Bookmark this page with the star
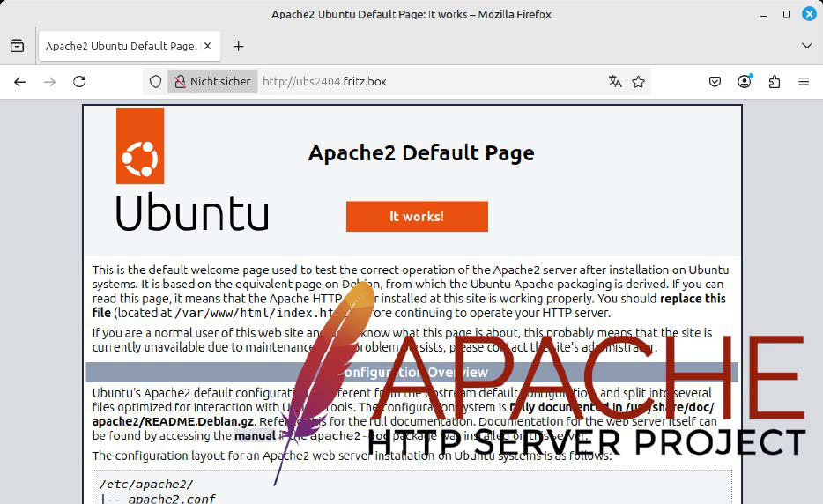The width and height of the screenshot is (823, 504). tap(638, 81)
